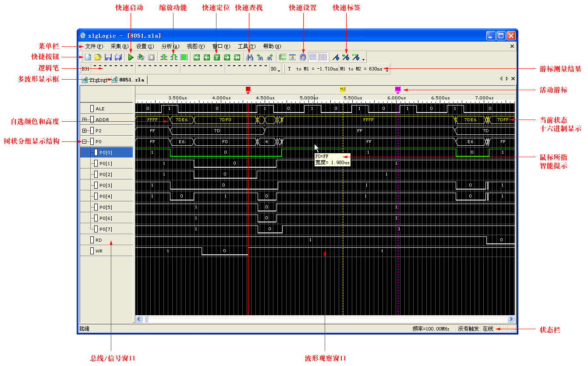
Task: Toggle the horizontal grid lines button
Action: 313,57
